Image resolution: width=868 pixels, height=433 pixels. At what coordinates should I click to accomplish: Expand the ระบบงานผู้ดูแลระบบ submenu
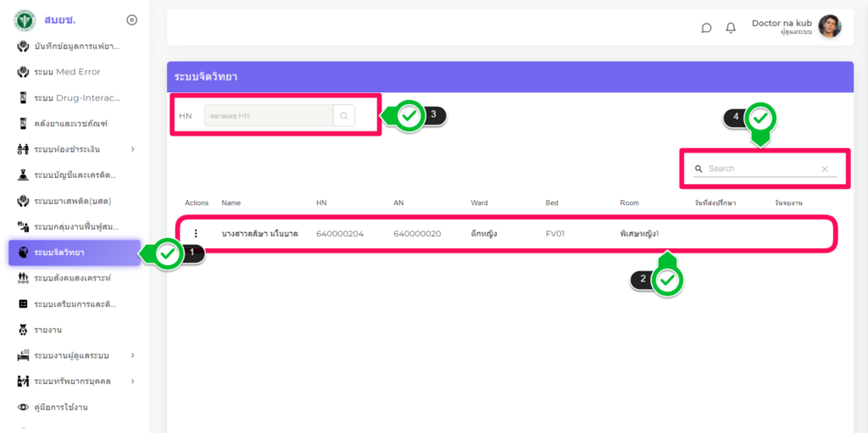pos(132,355)
